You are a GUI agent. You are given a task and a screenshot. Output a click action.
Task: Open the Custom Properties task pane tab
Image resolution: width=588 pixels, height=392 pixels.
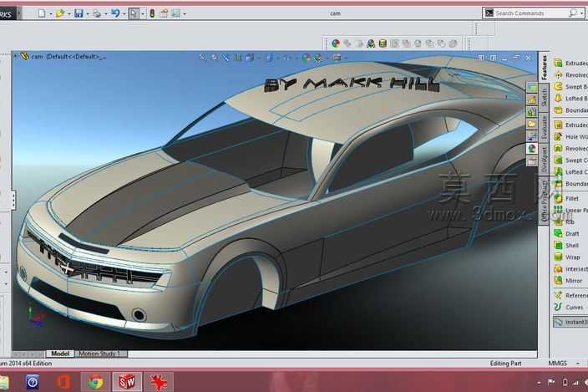532,161
